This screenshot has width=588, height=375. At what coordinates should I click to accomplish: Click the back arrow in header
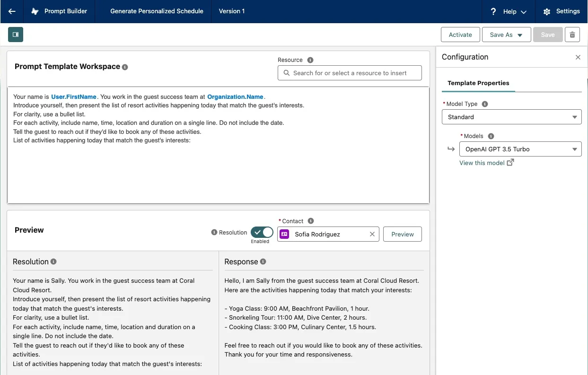coord(12,11)
